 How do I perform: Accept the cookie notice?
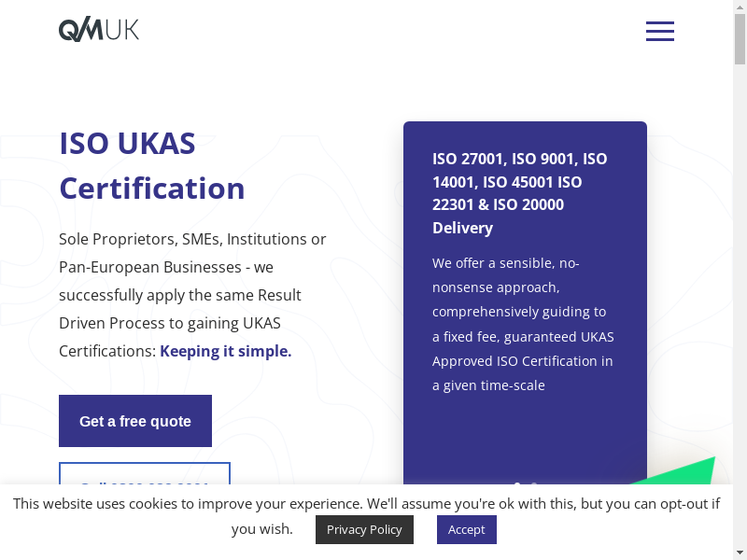tap(466, 529)
